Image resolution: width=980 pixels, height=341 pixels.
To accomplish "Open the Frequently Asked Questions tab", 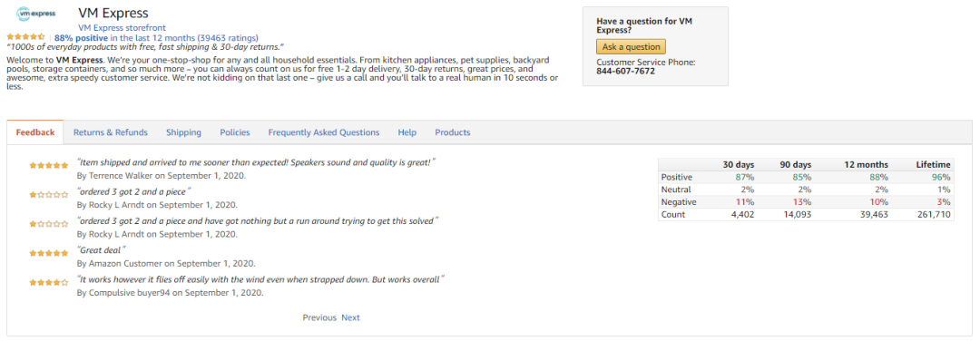I will 324,132.
